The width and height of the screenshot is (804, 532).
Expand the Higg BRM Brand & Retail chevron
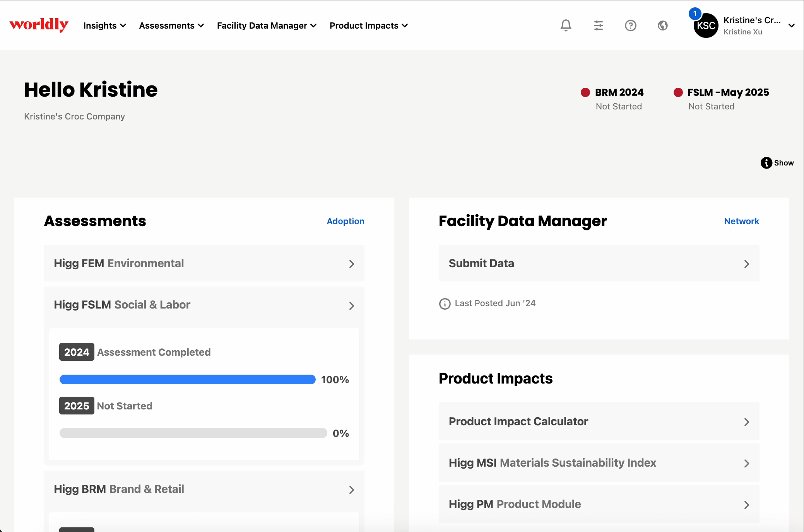pyautogui.click(x=351, y=489)
